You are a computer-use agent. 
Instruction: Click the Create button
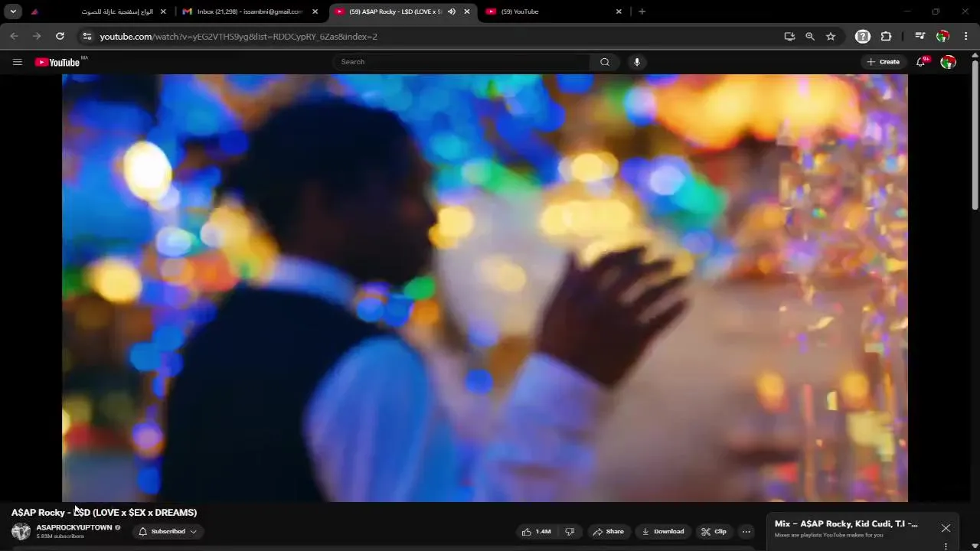pyautogui.click(x=883, y=62)
